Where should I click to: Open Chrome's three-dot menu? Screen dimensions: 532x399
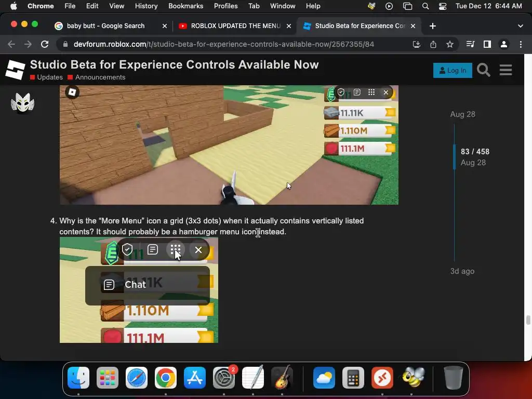(x=521, y=44)
